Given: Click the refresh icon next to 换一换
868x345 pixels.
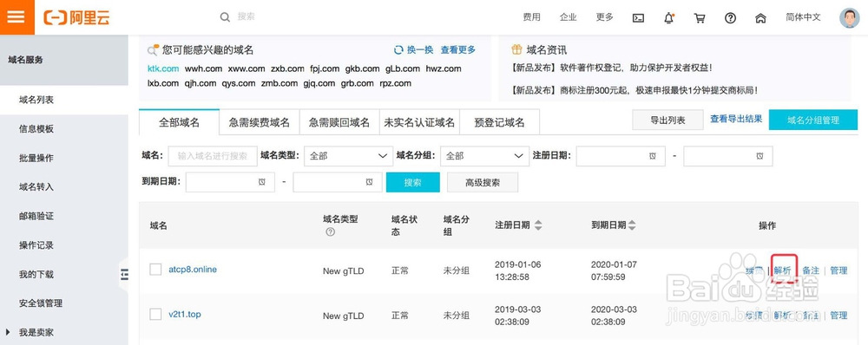Looking at the screenshot, I should (x=398, y=50).
